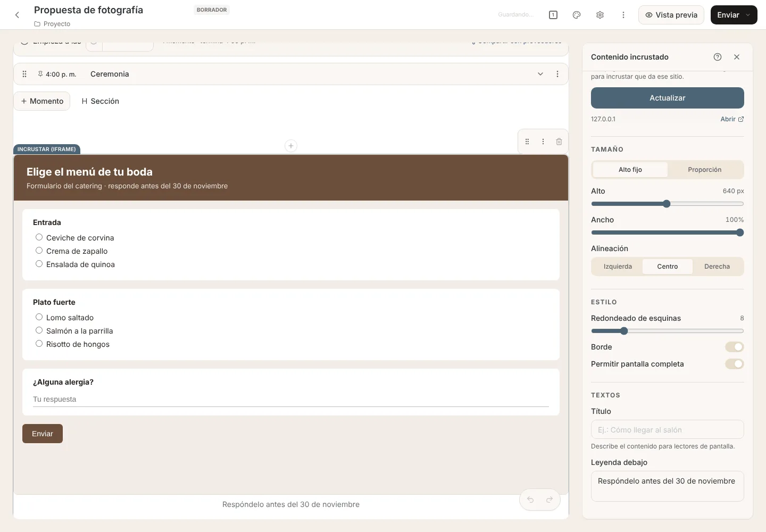Choose Lomo saltado option

coord(39,317)
